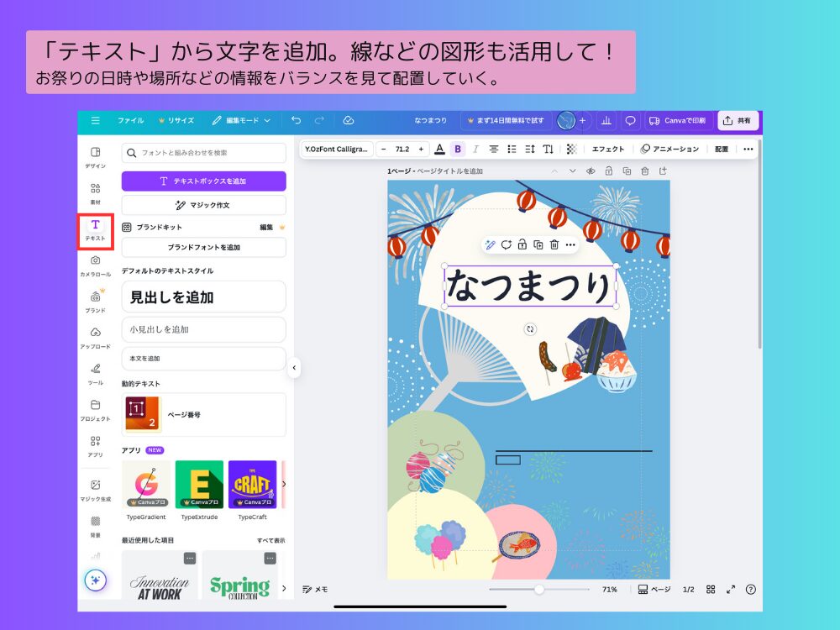Click the font search input field

pos(203,153)
